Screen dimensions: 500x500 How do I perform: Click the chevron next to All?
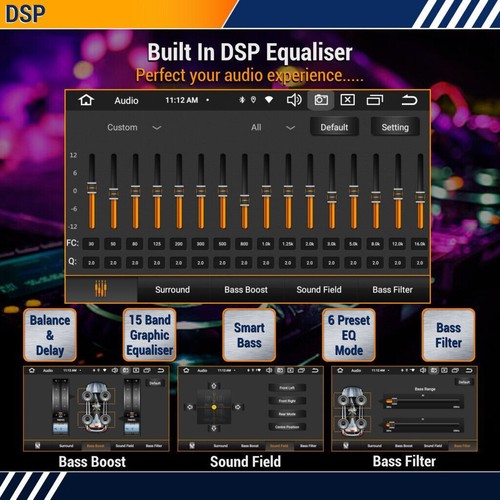pos(290,128)
